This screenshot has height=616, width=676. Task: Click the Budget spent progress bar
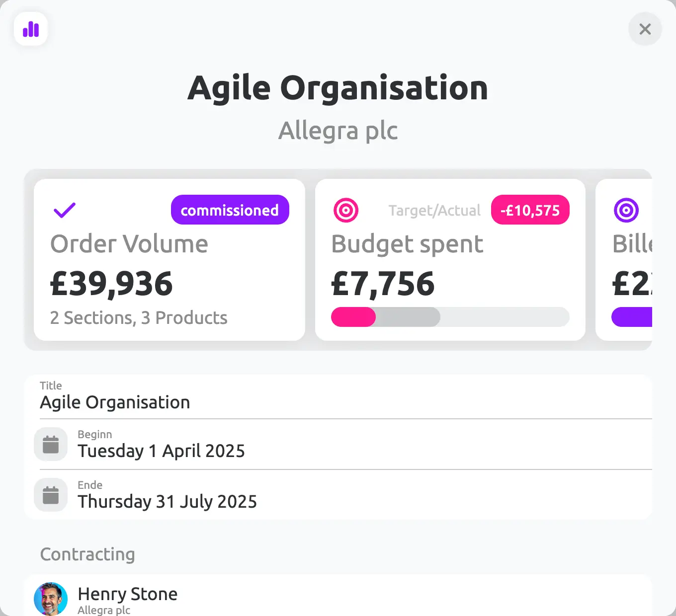tap(450, 317)
